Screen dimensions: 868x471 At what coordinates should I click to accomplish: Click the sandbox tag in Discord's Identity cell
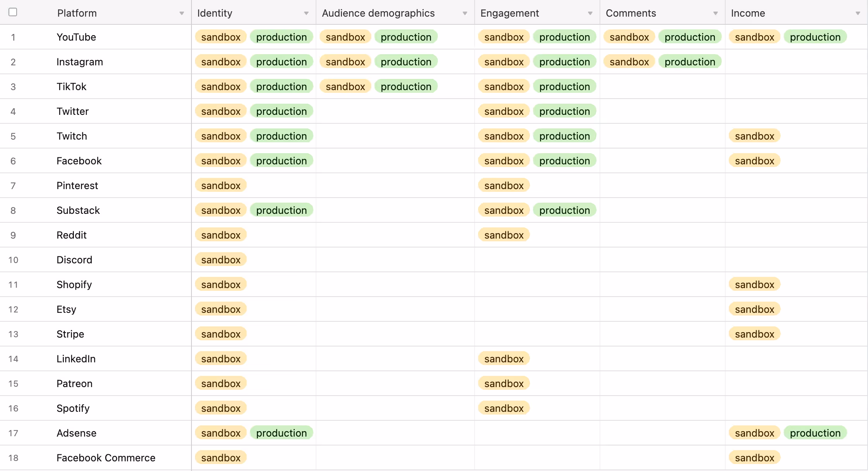pyautogui.click(x=220, y=259)
